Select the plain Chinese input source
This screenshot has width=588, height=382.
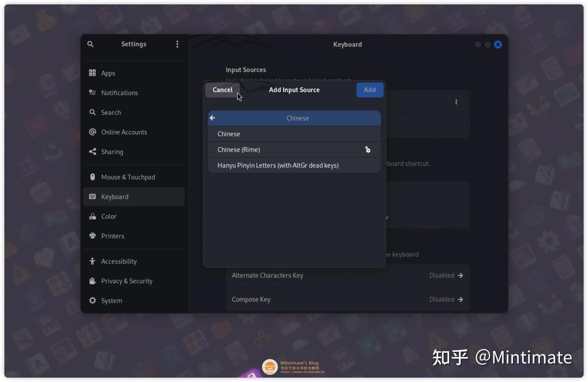pos(229,134)
